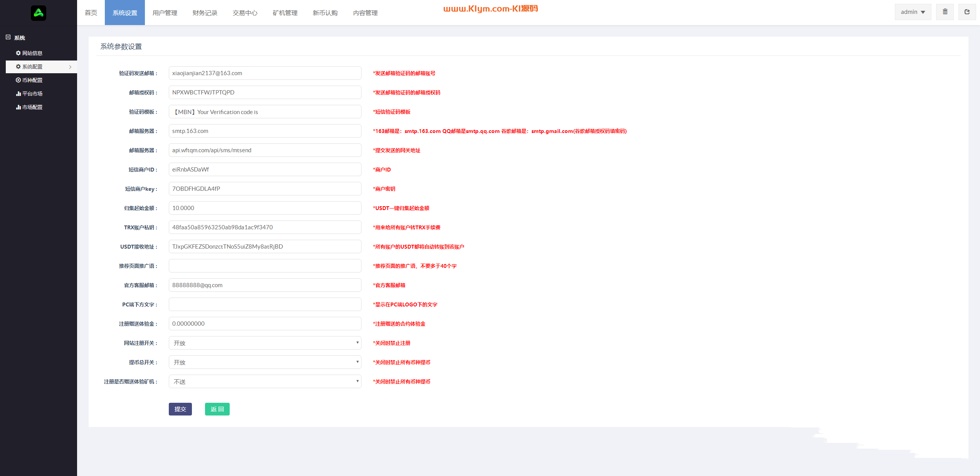The height and width of the screenshot is (476, 980).
Task: Click the trash icon in top bar
Action: click(945, 12)
